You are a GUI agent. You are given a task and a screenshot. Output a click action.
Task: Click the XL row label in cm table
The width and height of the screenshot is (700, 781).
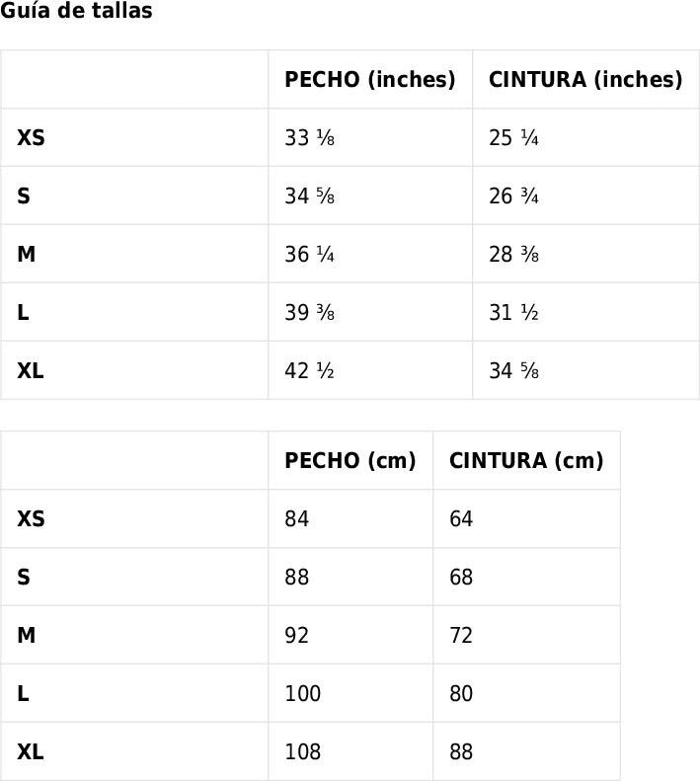pyautogui.click(x=31, y=752)
